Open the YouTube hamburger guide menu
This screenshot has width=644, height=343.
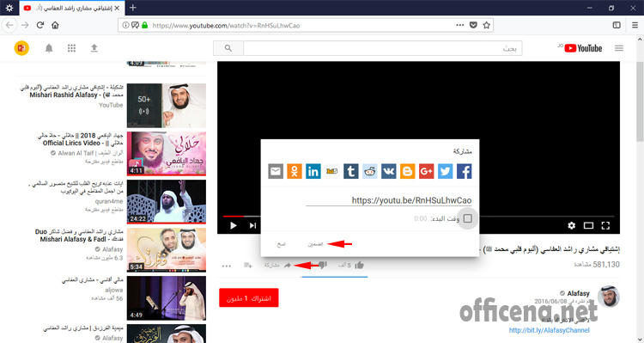click(x=619, y=48)
